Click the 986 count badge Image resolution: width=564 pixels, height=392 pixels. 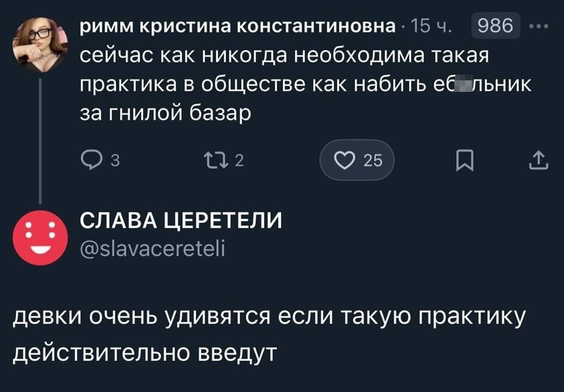coord(496,26)
